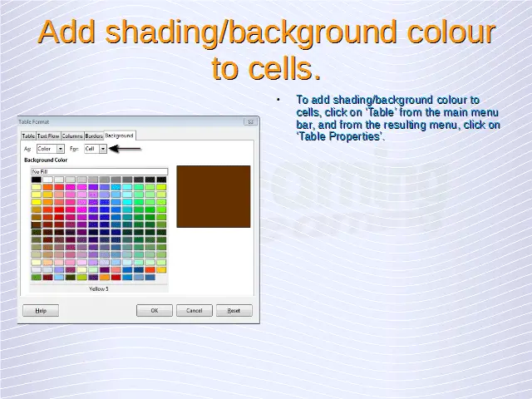The width and height of the screenshot is (532, 399).
Task: Choose the No Fill option
Action: click(x=99, y=171)
